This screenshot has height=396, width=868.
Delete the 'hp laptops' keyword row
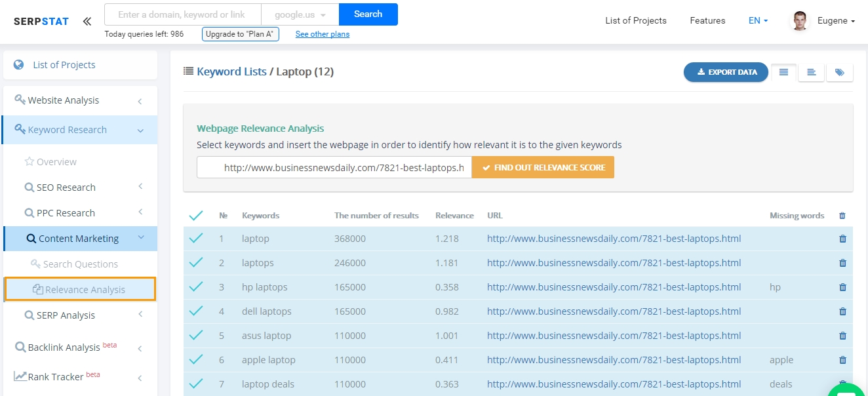pos(842,287)
